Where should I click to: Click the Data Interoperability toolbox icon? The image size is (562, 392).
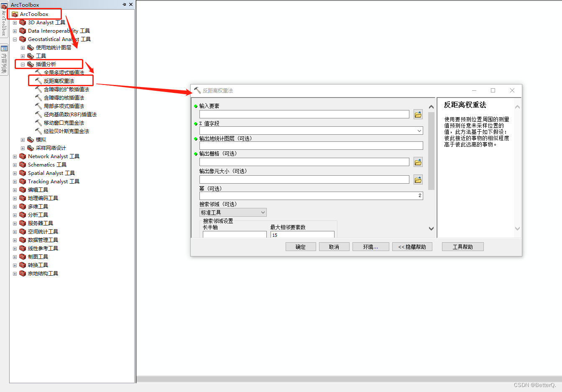(x=23, y=31)
